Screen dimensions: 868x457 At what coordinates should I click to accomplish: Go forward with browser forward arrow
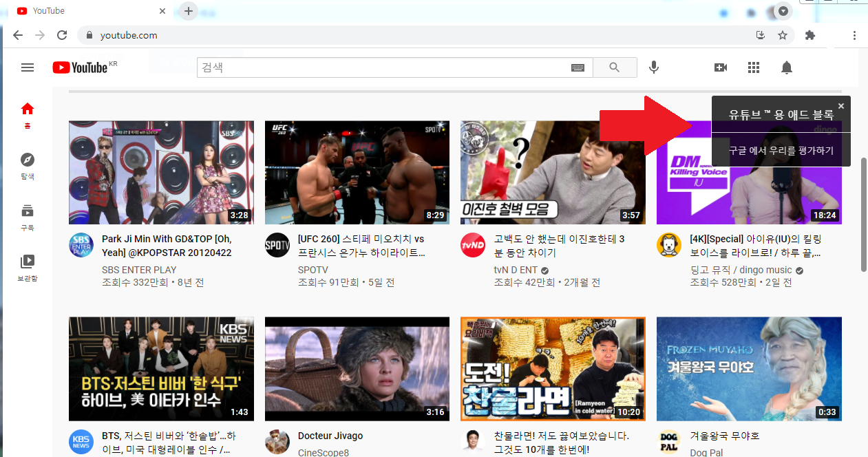[x=40, y=35]
